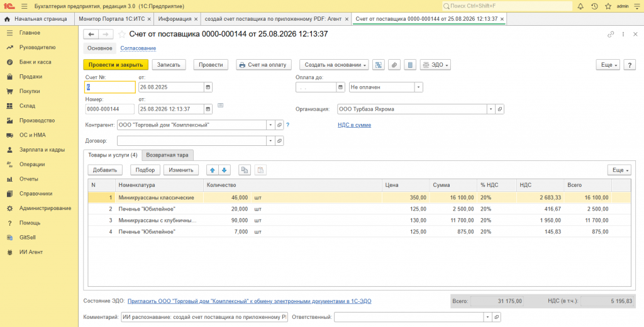Open the table Еще menu
The width and height of the screenshot is (644, 327).
coord(619,170)
